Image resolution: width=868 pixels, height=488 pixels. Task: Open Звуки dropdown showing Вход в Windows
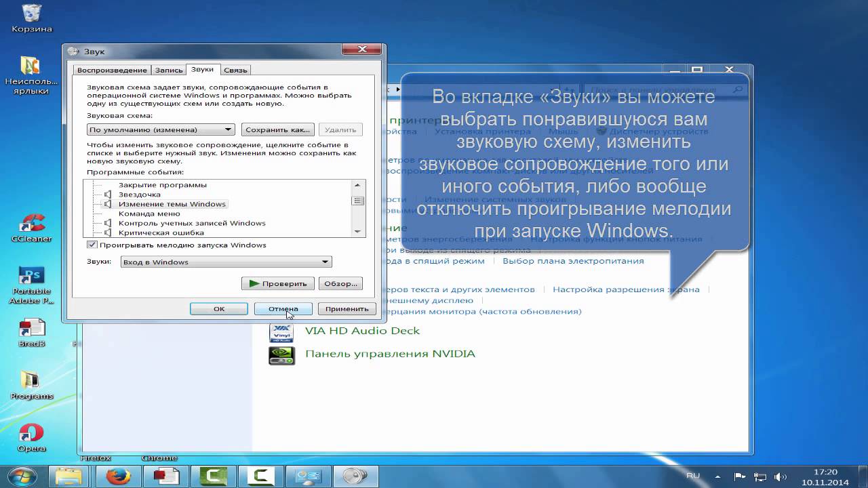click(226, 262)
